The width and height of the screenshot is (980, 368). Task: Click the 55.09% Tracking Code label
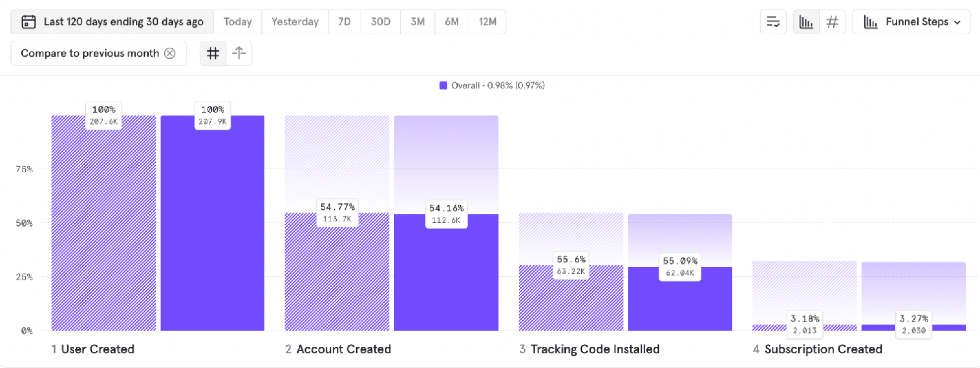680,267
